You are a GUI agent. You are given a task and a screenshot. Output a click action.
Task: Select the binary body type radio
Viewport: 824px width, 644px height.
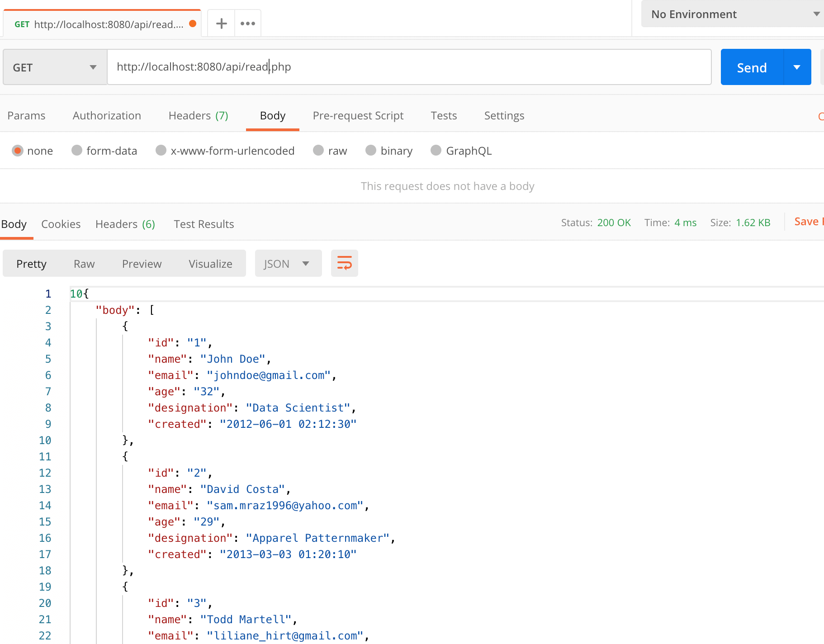371,150
